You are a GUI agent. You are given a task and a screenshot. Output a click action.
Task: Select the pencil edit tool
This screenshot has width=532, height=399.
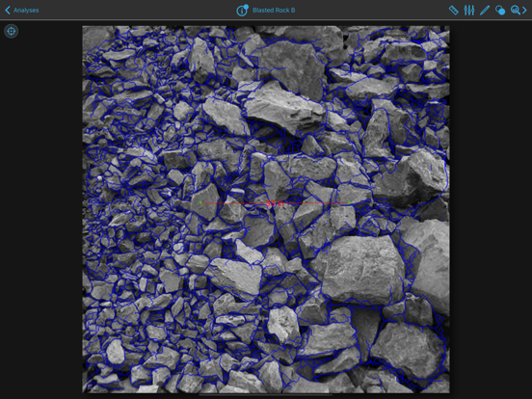(485, 11)
